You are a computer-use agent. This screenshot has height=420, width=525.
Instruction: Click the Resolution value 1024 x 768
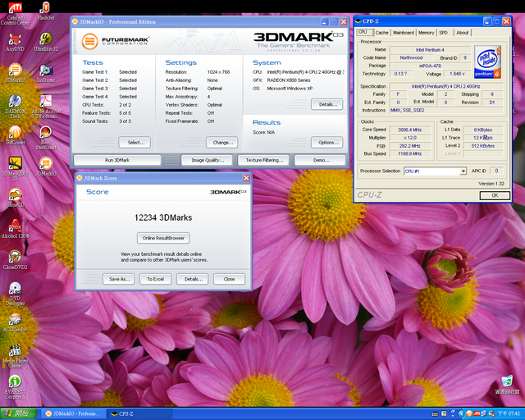tap(218, 72)
